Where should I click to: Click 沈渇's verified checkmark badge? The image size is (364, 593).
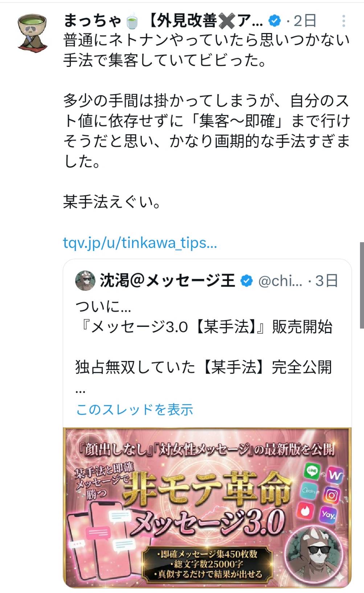[247, 281]
